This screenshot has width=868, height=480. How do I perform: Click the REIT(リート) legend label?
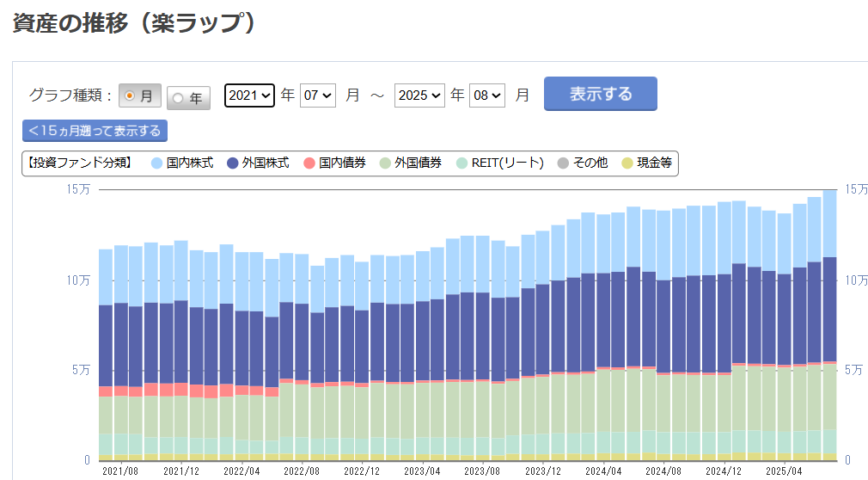pos(508,163)
